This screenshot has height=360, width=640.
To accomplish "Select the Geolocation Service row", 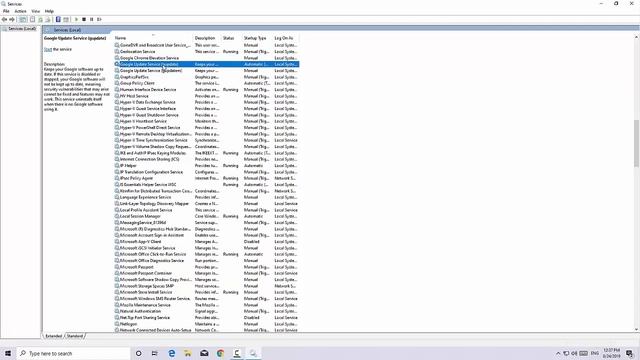I will (207, 51).
